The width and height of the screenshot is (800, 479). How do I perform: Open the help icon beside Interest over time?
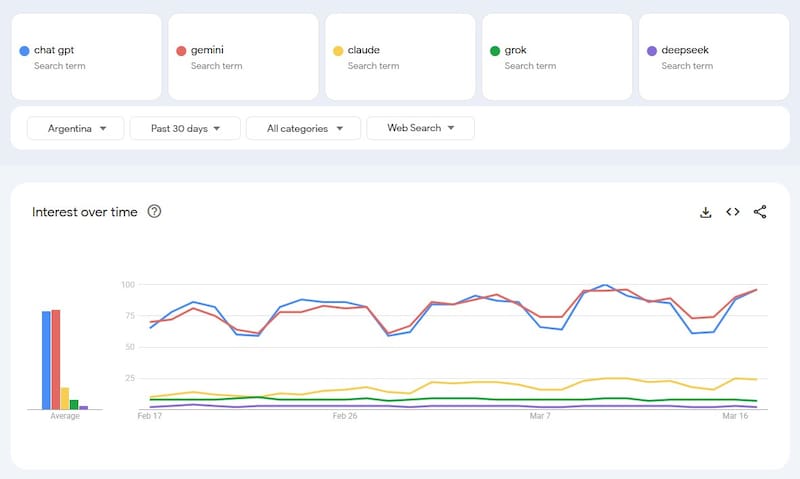(x=154, y=212)
